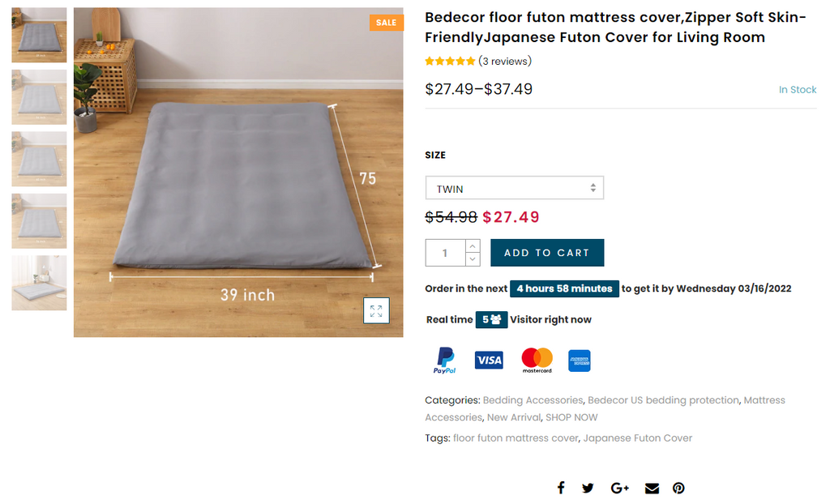Click the five-star rating
The image size is (830, 504).
click(450, 62)
